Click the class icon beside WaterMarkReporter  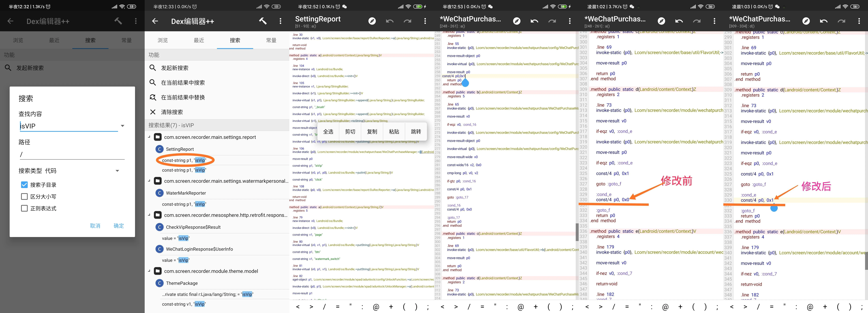(159, 193)
